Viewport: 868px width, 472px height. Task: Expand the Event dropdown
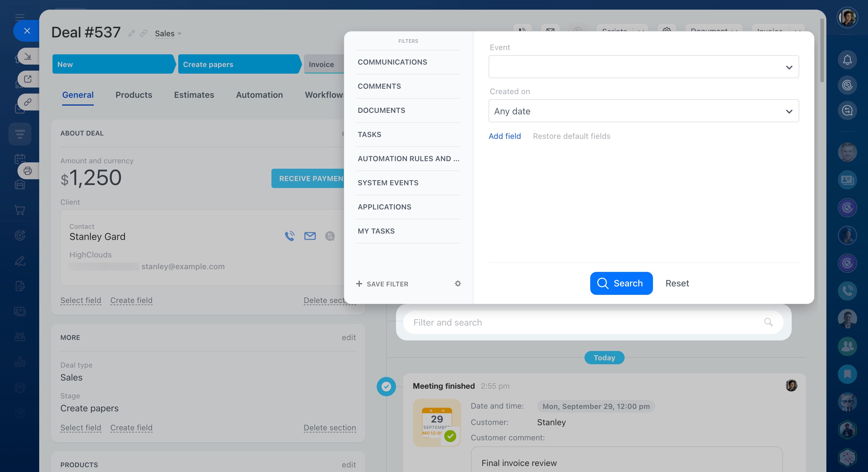click(x=643, y=67)
